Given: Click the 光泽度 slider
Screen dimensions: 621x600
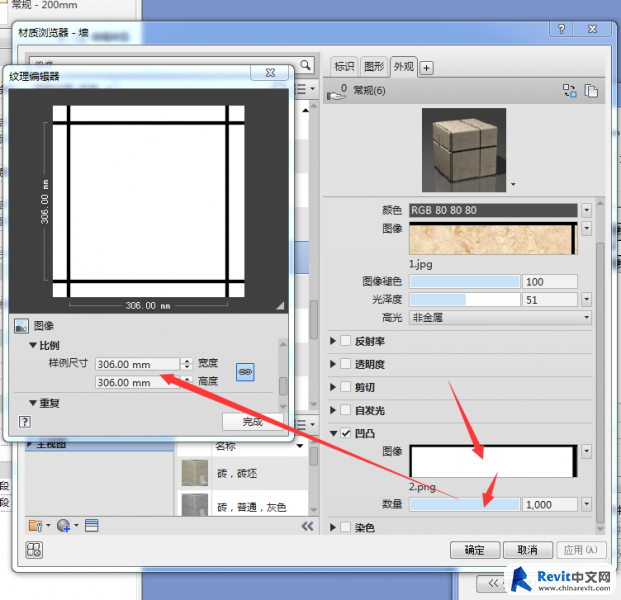Looking at the screenshot, I should (x=465, y=299).
